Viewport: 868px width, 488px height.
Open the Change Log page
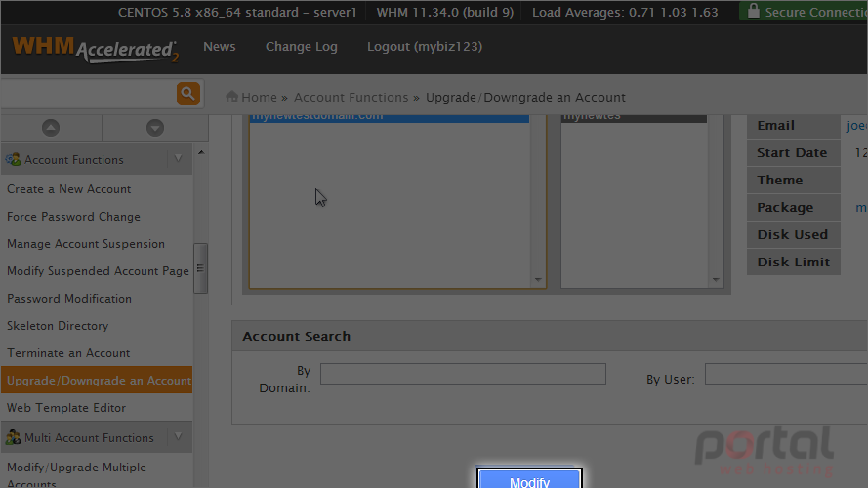coord(301,47)
